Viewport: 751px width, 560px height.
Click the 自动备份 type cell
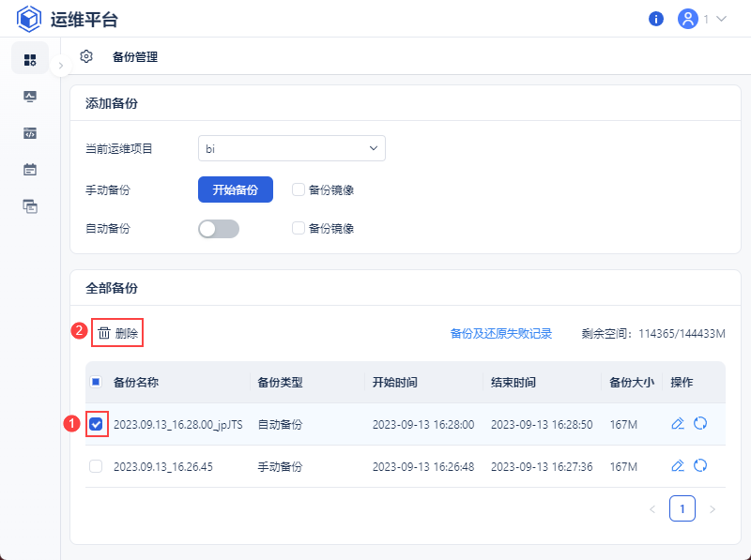280,425
